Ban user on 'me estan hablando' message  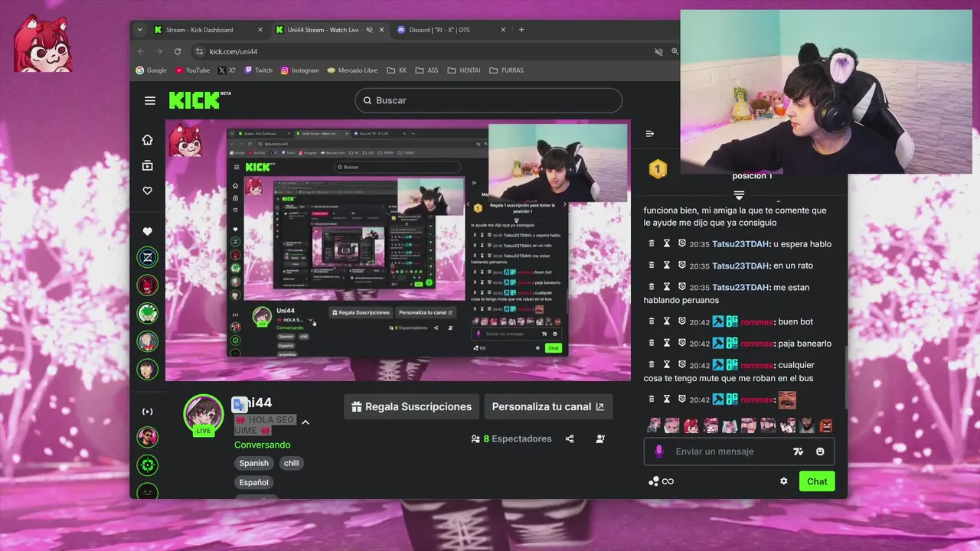(x=681, y=287)
